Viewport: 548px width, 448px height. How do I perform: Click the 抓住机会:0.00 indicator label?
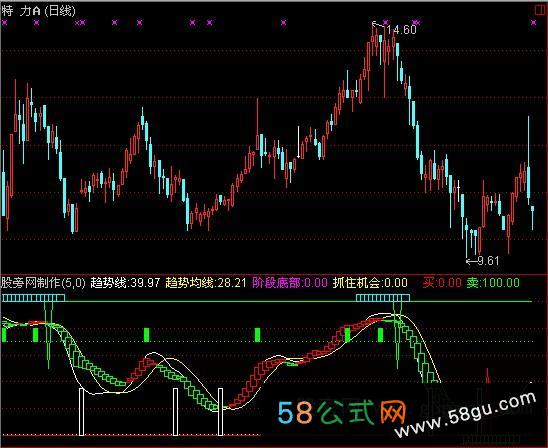370,283
